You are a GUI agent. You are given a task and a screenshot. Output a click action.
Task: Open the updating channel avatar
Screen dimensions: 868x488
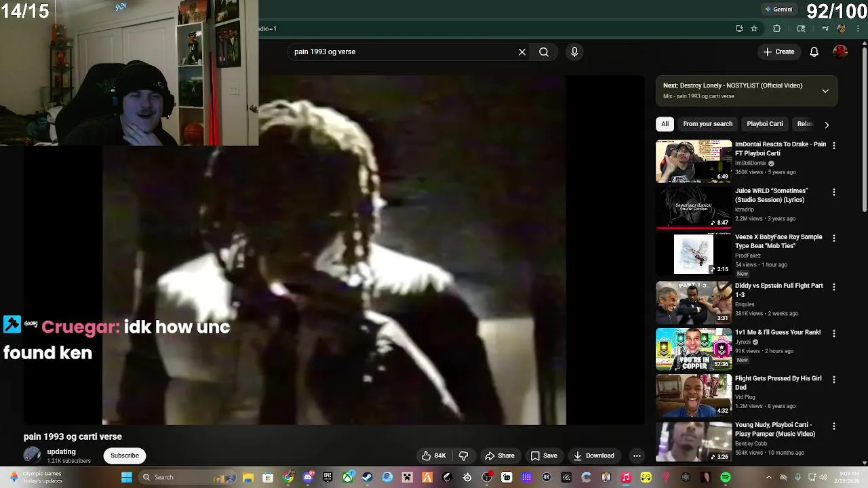32,455
